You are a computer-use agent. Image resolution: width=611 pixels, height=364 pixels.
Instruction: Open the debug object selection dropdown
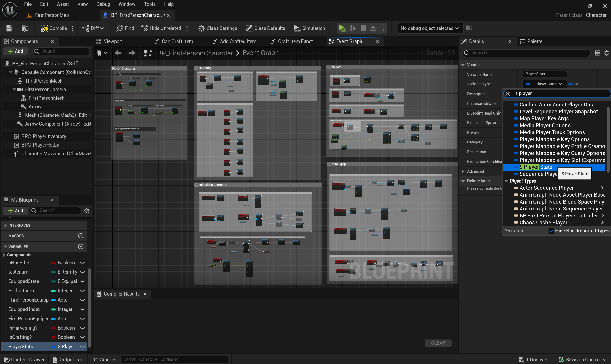[430, 28]
